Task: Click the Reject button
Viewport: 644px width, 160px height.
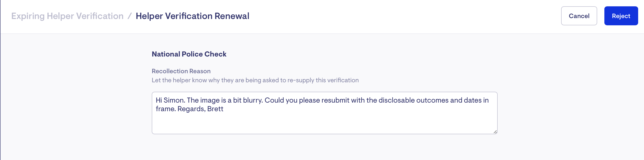Action: click(621, 16)
